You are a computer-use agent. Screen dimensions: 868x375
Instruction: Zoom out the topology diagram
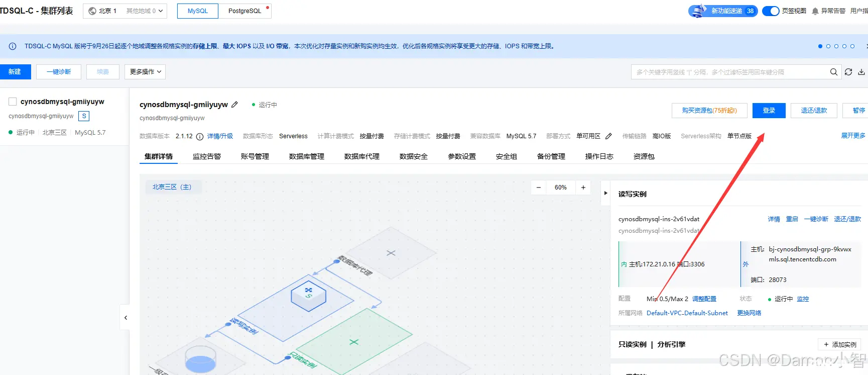pyautogui.click(x=539, y=187)
